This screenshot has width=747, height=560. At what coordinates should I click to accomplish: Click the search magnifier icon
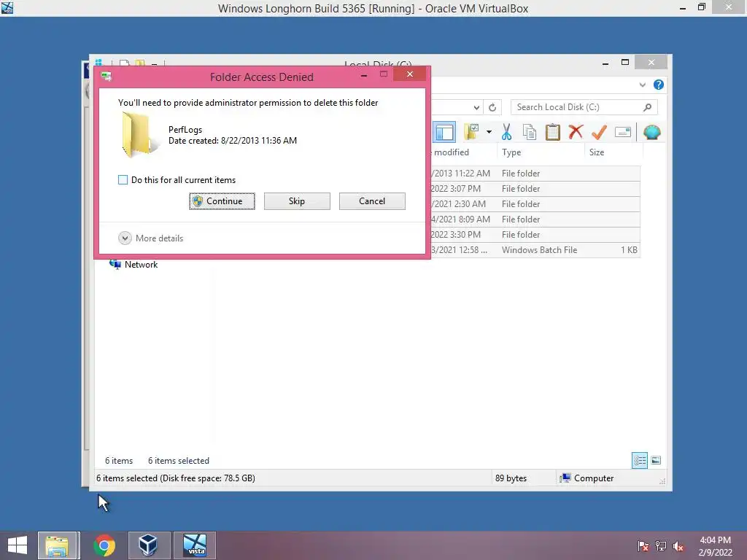pyautogui.click(x=648, y=107)
